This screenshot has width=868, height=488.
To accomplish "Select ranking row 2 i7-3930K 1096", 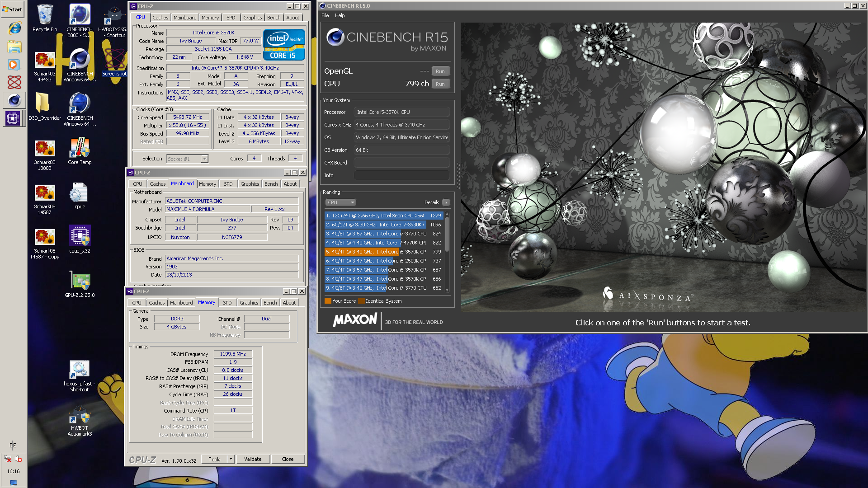I will pyautogui.click(x=384, y=225).
